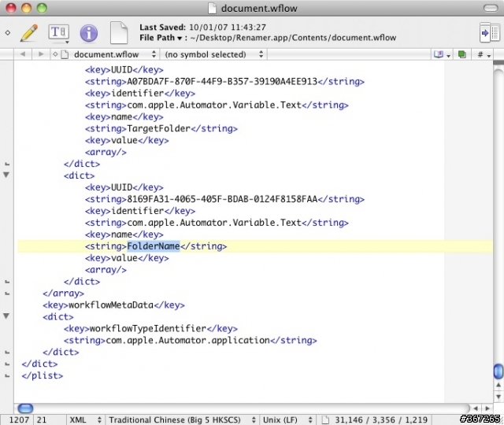Click the document icon beside the statistics
Image resolution: width=504 pixels, height=425 pixels.
click(x=325, y=419)
